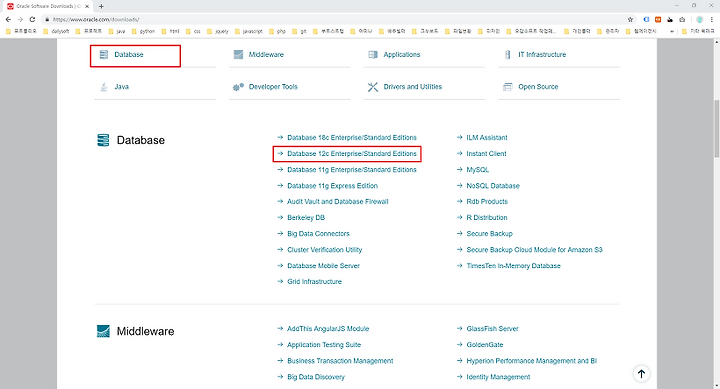720x389 pixels.
Task: Click the Chrome profile avatar
Action: 699,19
